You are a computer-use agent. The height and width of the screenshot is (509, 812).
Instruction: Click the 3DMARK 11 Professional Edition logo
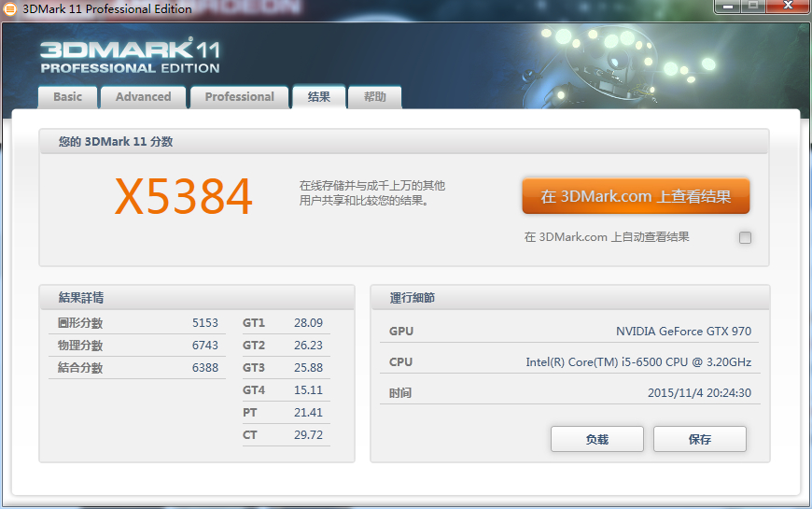pos(130,56)
